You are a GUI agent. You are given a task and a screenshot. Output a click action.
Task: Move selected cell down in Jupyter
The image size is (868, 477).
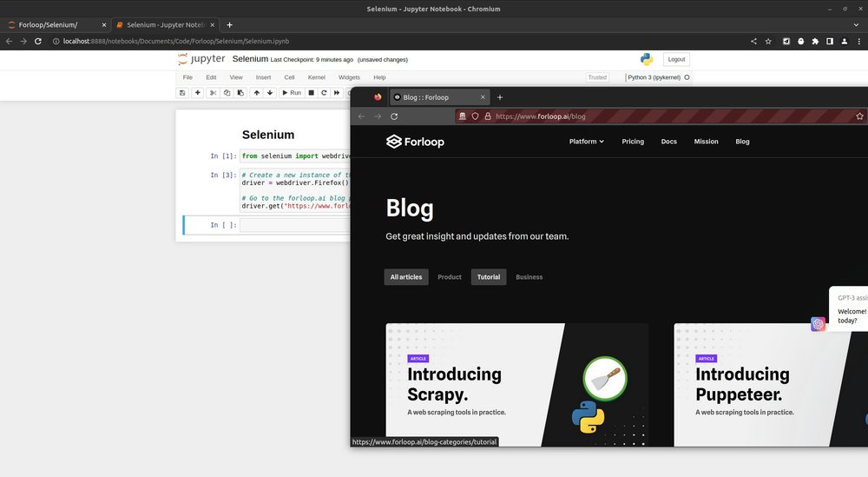pos(270,93)
